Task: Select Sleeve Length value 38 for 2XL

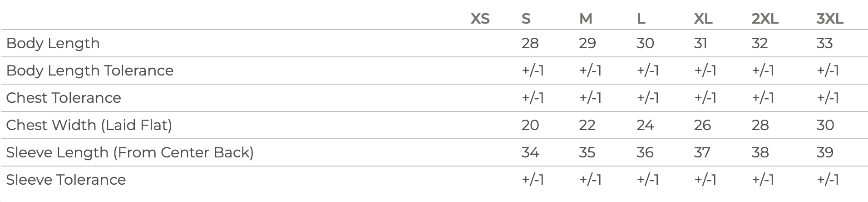Action: 760,152
